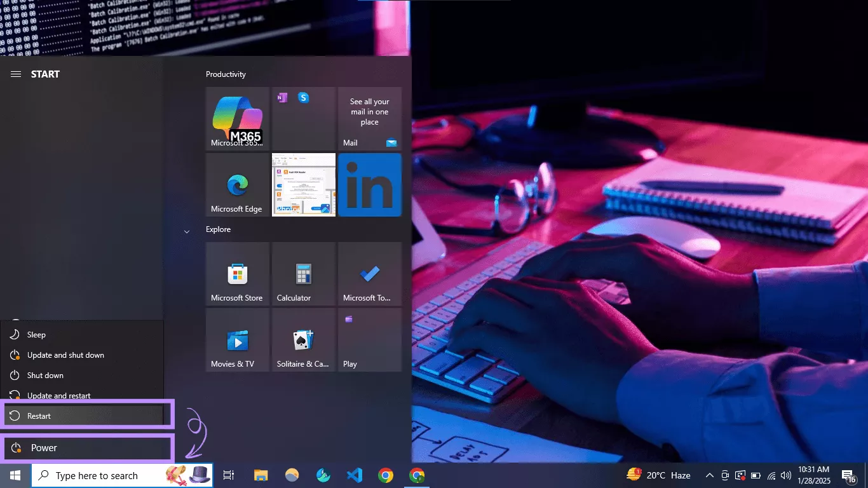This screenshot has width=868, height=488.
Task: Collapse the Explore tile group
Action: (x=187, y=231)
